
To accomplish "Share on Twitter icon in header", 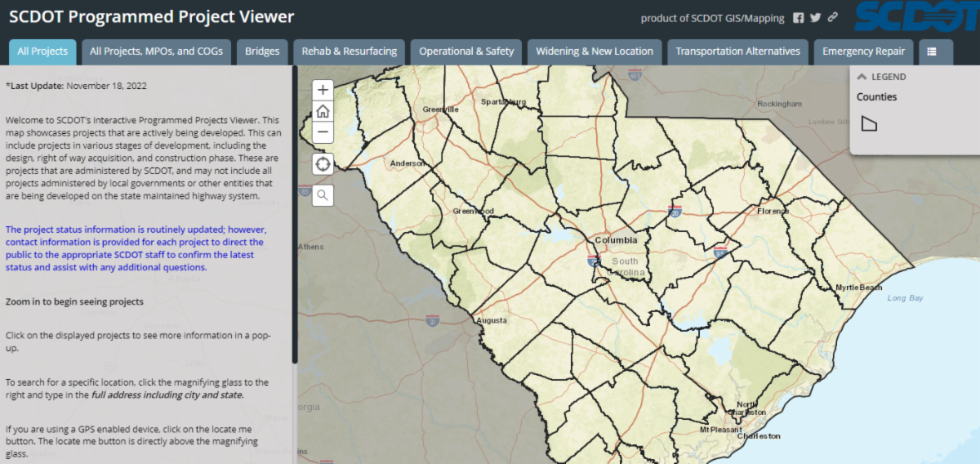I will pyautogui.click(x=815, y=18).
